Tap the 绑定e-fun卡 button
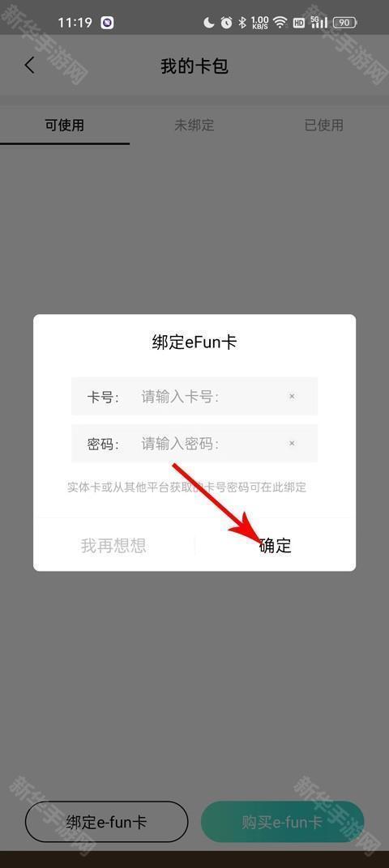The width and height of the screenshot is (389, 868). point(106,822)
